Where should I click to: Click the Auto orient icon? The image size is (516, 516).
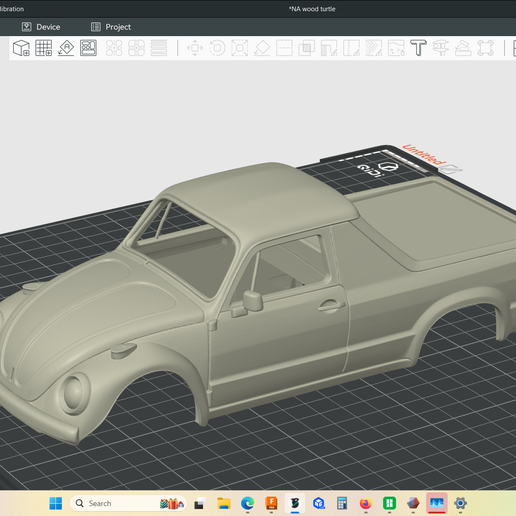pos(66,48)
